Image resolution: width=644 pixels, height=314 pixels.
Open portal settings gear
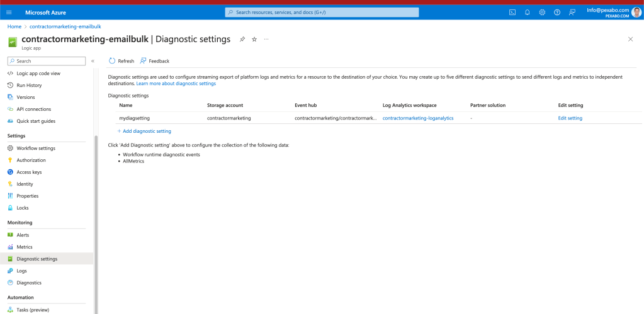[x=542, y=13]
